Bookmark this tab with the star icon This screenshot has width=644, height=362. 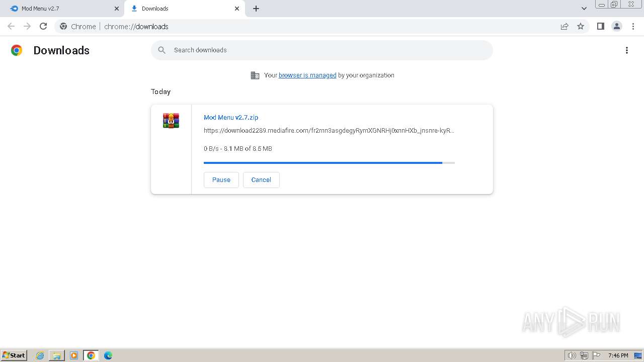click(x=581, y=26)
